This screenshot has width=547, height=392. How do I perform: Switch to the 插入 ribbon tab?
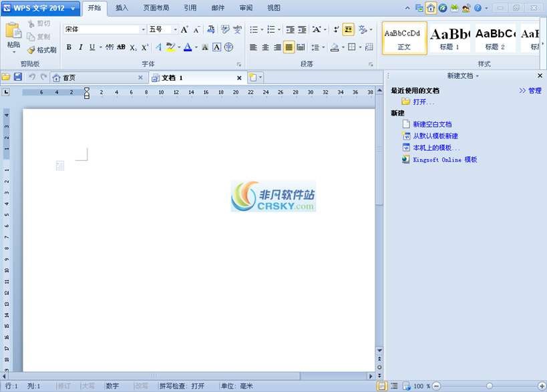(122, 7)
